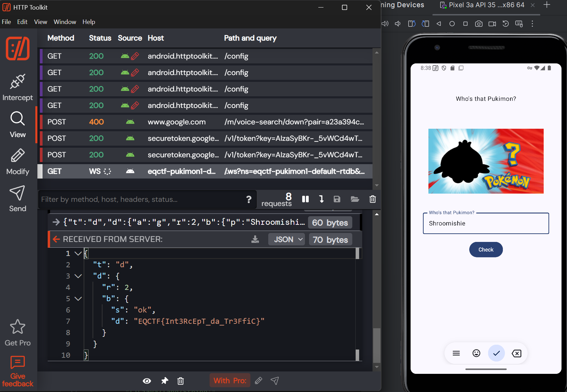567x392 pixels.
Task: Open the JSON format dropdown
Action: 288,239
